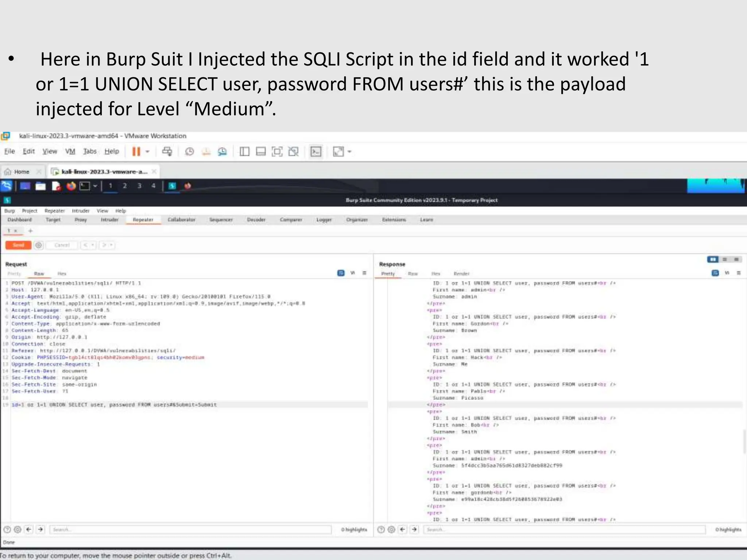Screen dimensions: 747x560
Task: Open terminal emulator in Kali panel
Action: [x=85, y=186]
